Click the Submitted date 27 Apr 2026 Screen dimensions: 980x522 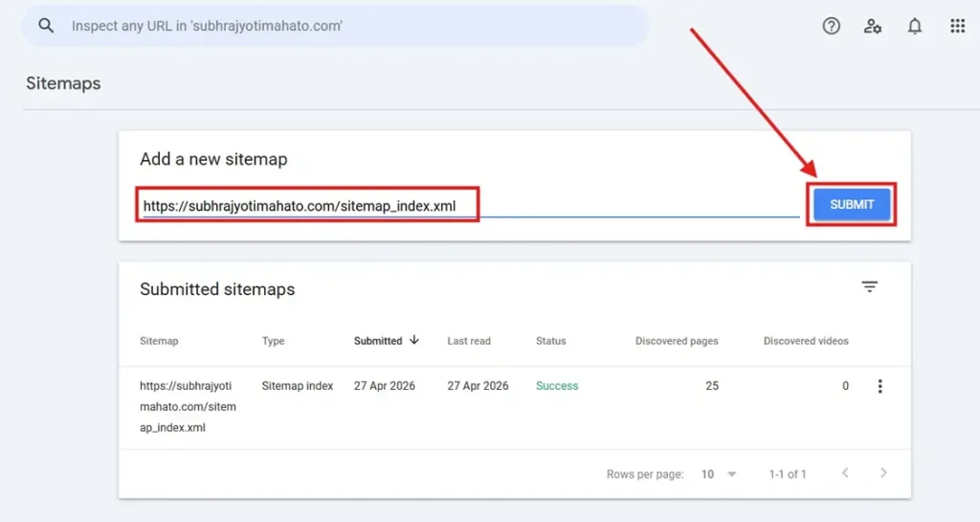tap(385, 386)
